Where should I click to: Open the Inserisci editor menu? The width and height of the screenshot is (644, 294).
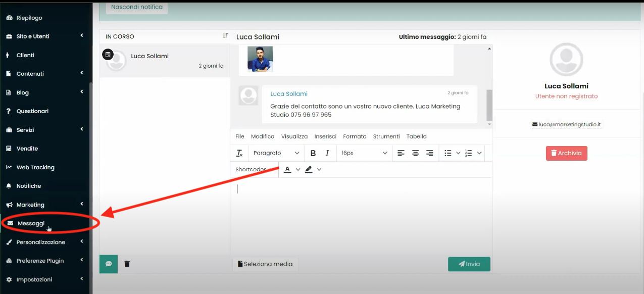325,136
